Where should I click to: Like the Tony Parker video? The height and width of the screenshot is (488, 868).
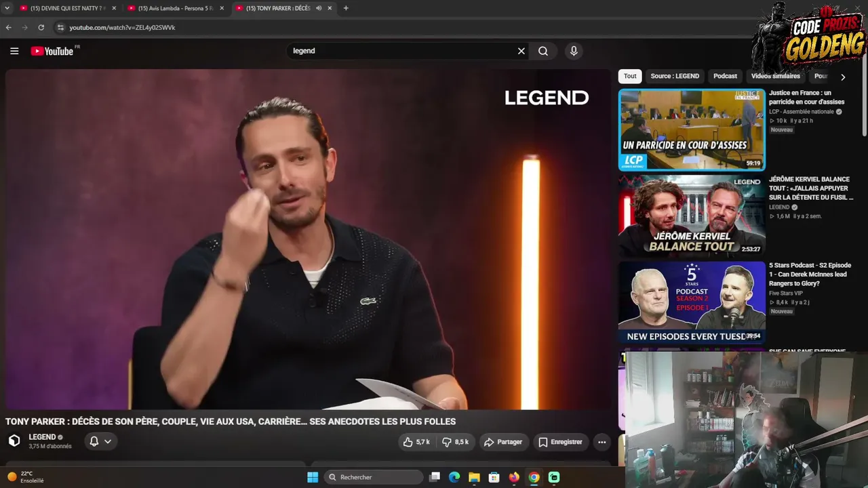coord(416,442)
